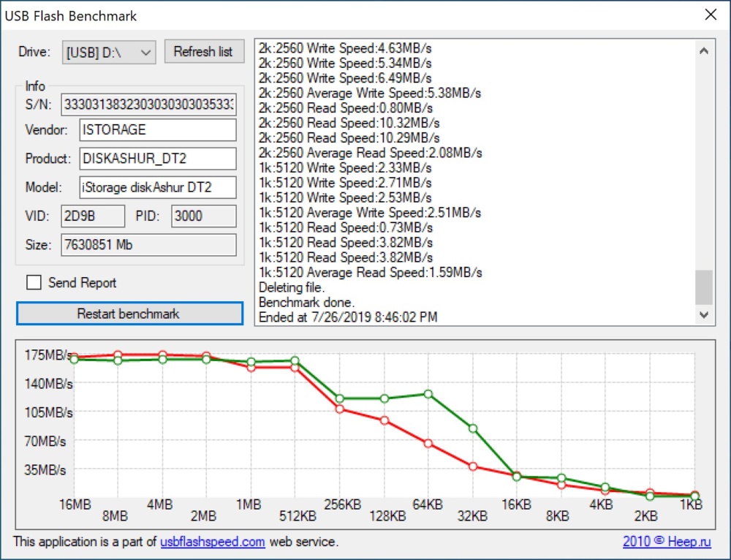Open the Drive selection dropdown
This screenshot has width=731, height=560.
click(109, 52)
